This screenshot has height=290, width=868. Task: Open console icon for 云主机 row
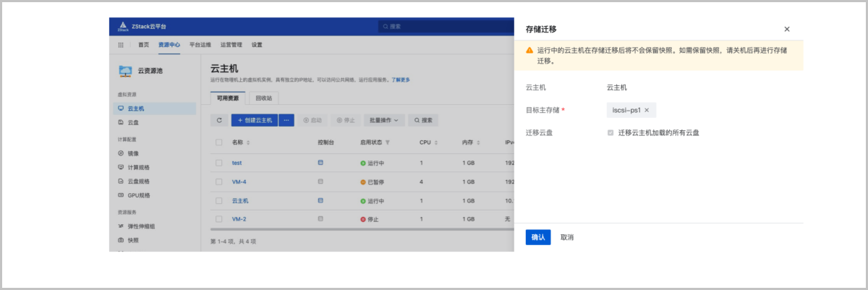click(320, 200)
